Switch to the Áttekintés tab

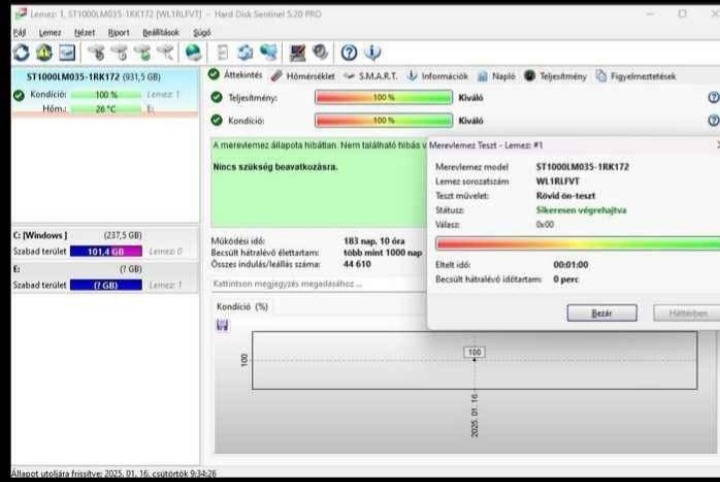(236, 75)
